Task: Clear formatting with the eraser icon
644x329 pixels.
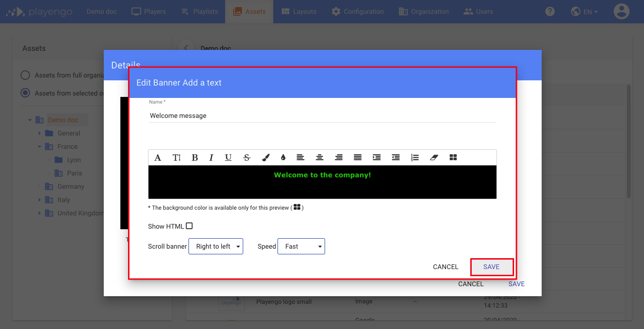Action: [434, 157]
